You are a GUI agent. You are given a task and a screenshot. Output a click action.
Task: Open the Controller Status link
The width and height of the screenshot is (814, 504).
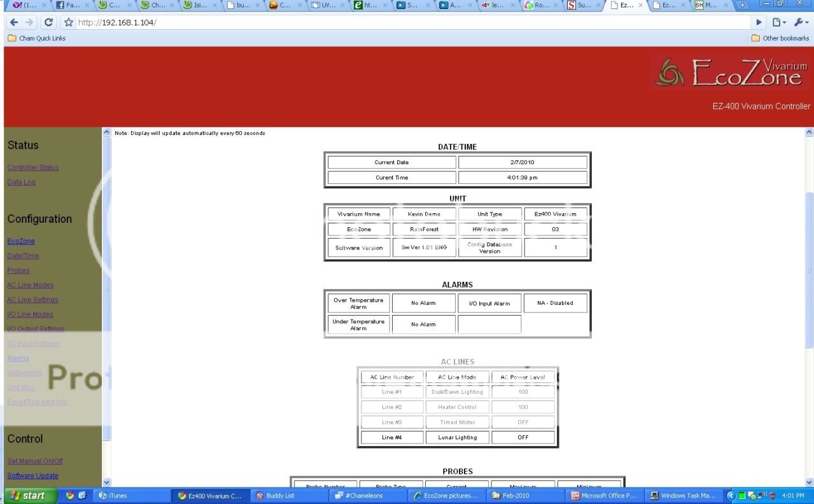[x=33, y=168]
